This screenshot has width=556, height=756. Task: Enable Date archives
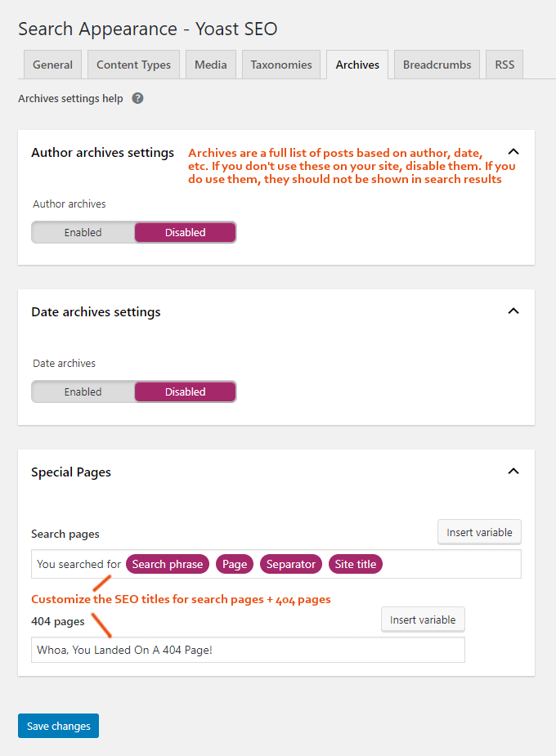tap(83, 391)
